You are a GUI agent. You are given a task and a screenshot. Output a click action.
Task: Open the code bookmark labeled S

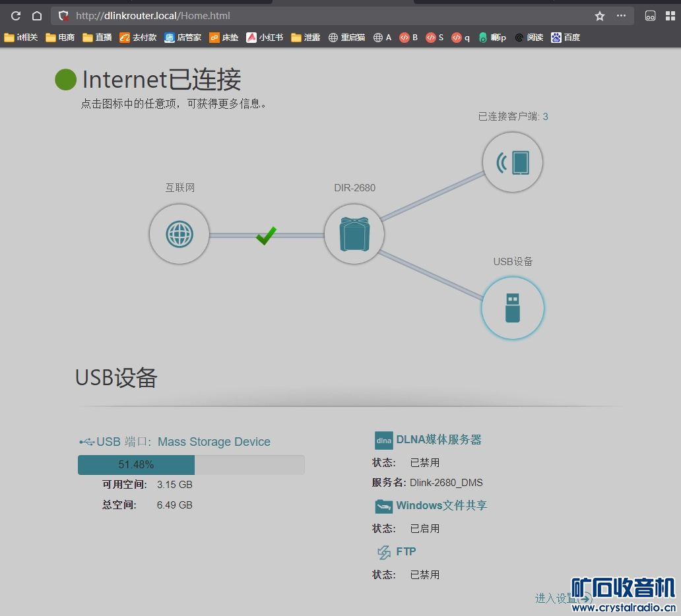(435, 38)
